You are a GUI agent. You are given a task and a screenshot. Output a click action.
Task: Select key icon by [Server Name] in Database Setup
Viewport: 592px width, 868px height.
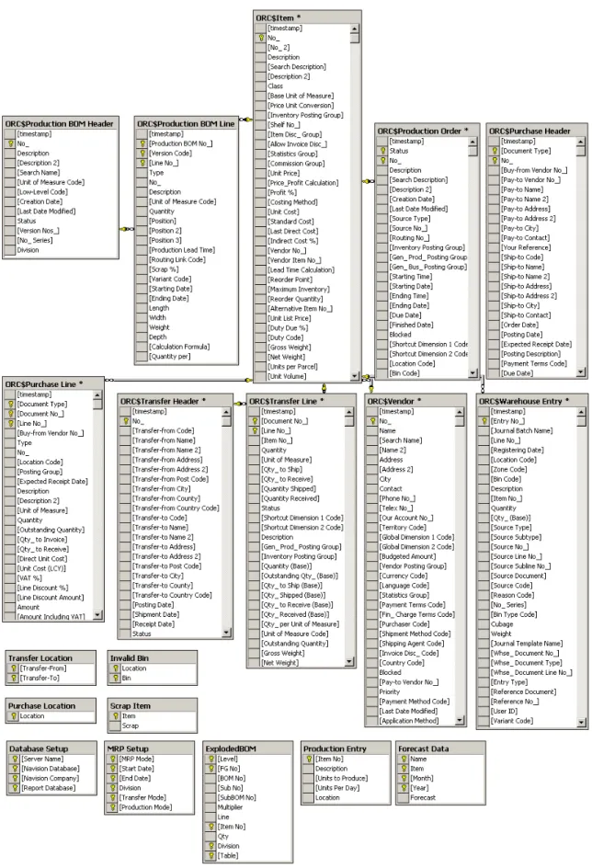click(x=15, y=759)
